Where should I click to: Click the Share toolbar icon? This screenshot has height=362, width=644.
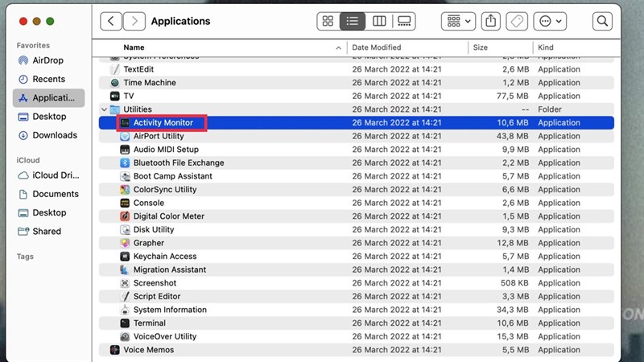[491, 21]
